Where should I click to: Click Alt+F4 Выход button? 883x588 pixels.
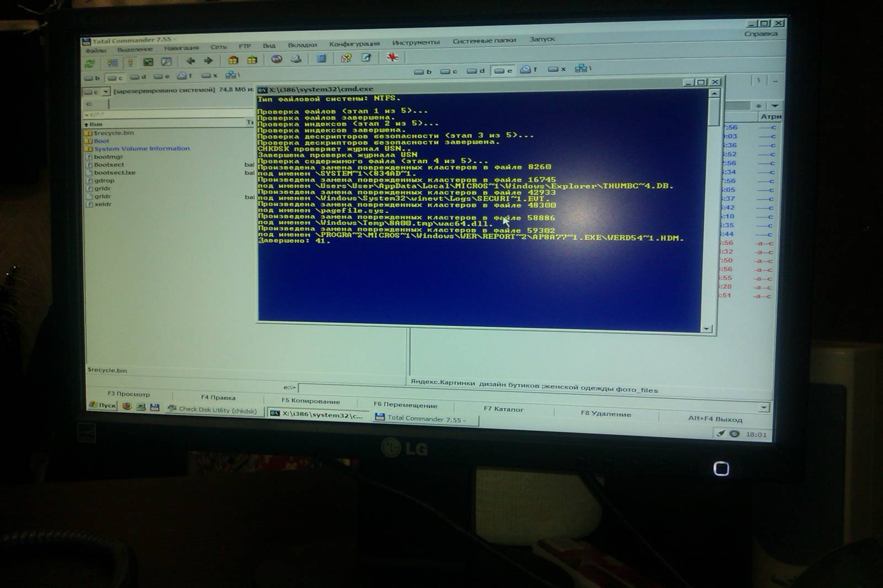(x=715, y=418)
